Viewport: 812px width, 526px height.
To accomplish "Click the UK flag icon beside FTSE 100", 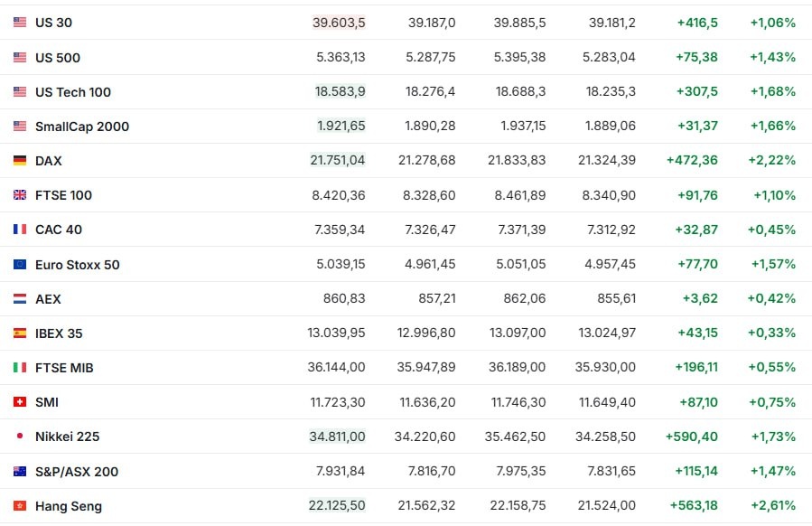I will [x=20, y=195].
